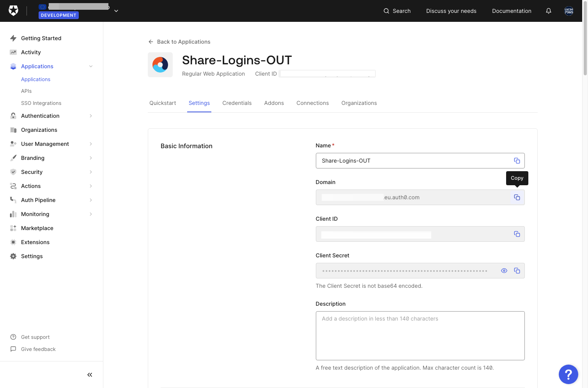
Task: Click the Activity chart icon
Action: (13, 52)
